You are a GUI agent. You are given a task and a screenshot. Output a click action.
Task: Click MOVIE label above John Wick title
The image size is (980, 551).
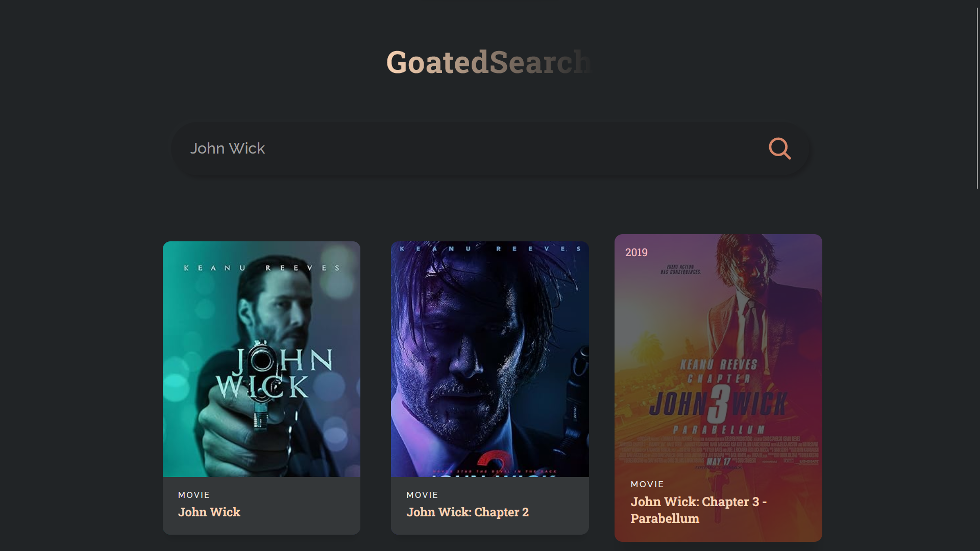[x=194, y=495]
